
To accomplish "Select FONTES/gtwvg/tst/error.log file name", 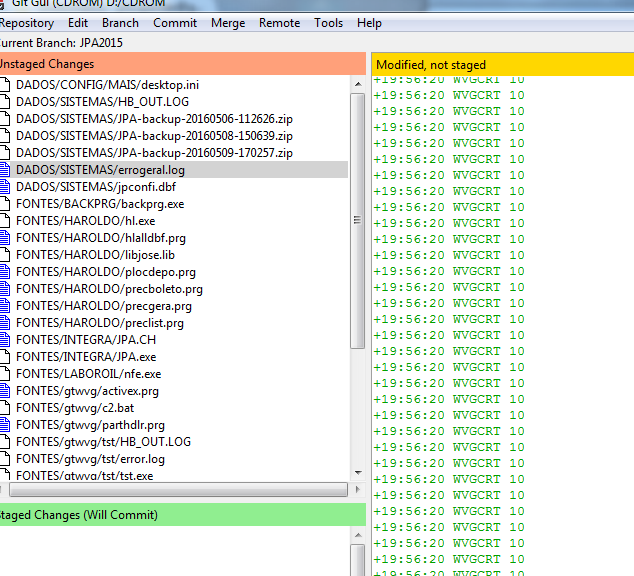I will [91, 459].
